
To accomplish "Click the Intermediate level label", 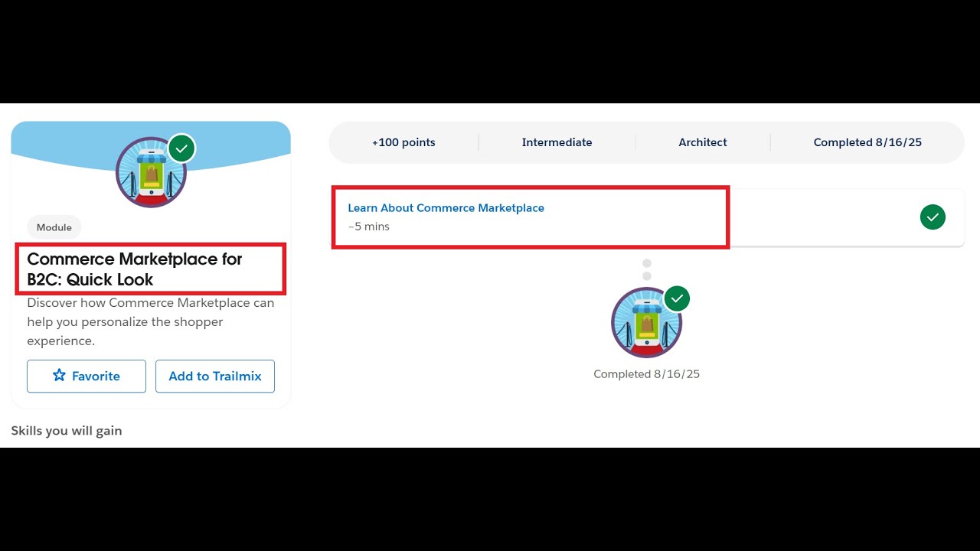I will [x=557, y=142].
